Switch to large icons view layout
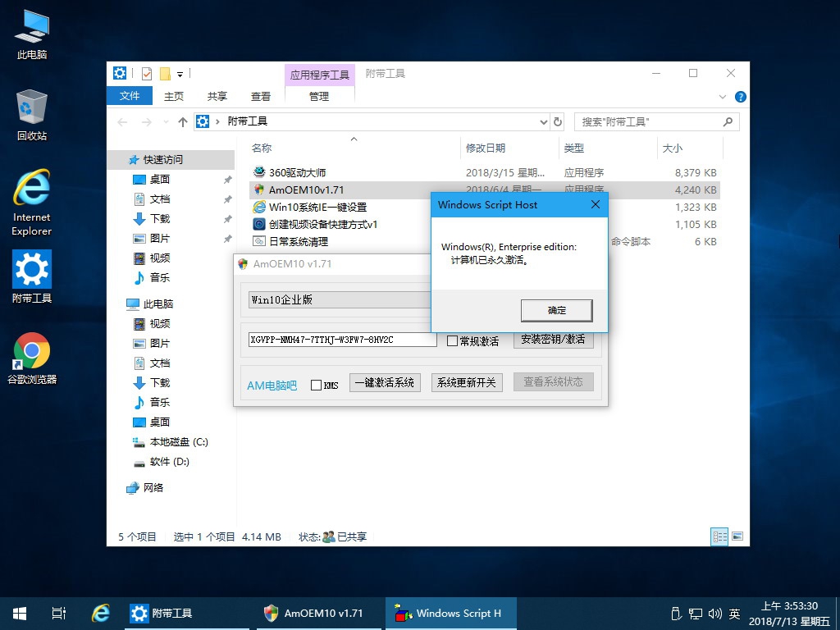Viewport: 840px width, 630px height. (737, 536)
